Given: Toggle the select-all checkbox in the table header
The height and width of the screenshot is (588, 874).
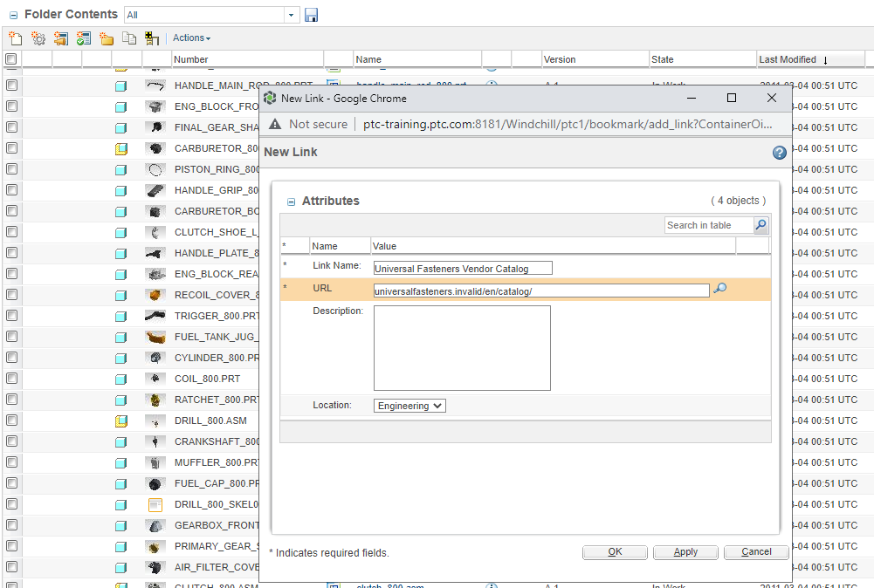Looking at the screenshot, I should click(x=11, y=58).
